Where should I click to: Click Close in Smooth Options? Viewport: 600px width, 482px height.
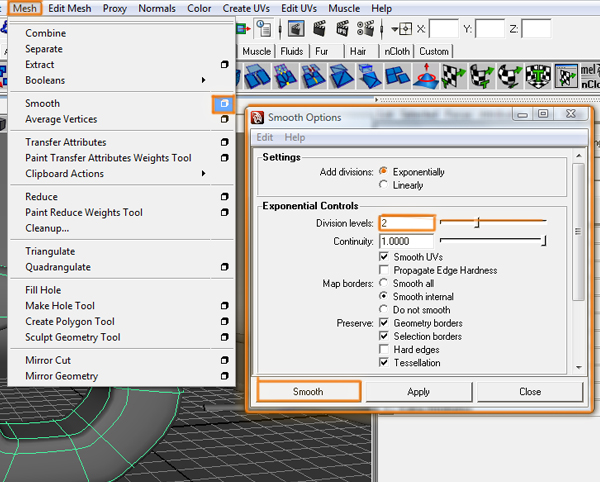pyautogui.click(x=529, y=392)
